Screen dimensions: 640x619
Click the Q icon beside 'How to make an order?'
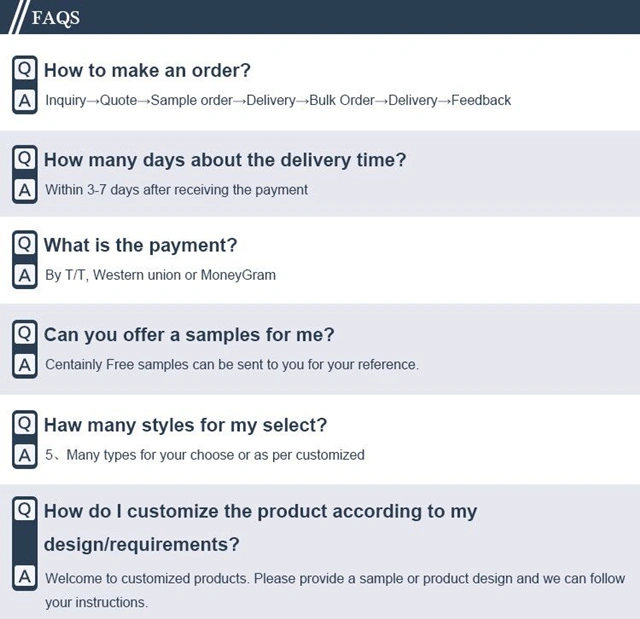pyautogui.click(x=24, y=69)
